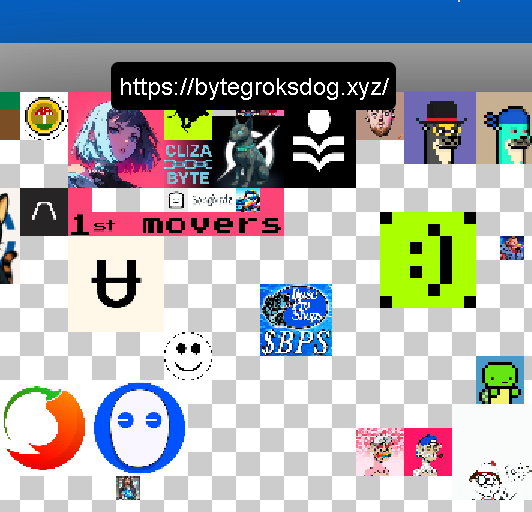Viewport: 532px width, 512px height.
Task: Click the orange and green swirl logo
Action: (44, 428)
